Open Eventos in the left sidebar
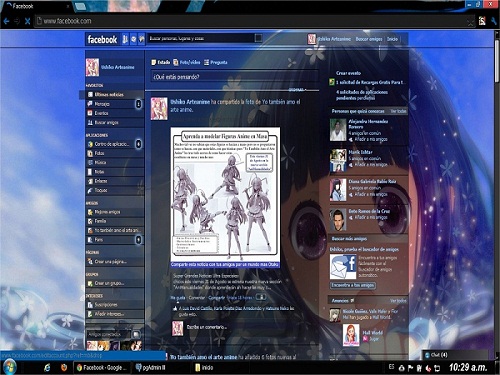The image size is (500, 375). pyautogui.click(x=115, y=113)
